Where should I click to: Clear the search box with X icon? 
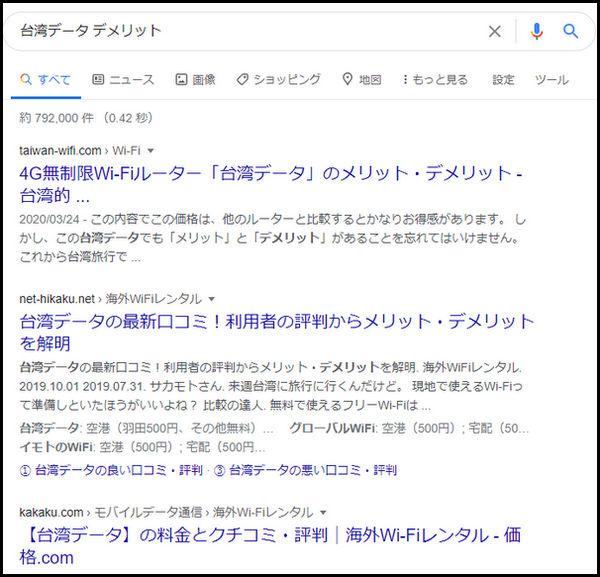click(x=494, y=31)
